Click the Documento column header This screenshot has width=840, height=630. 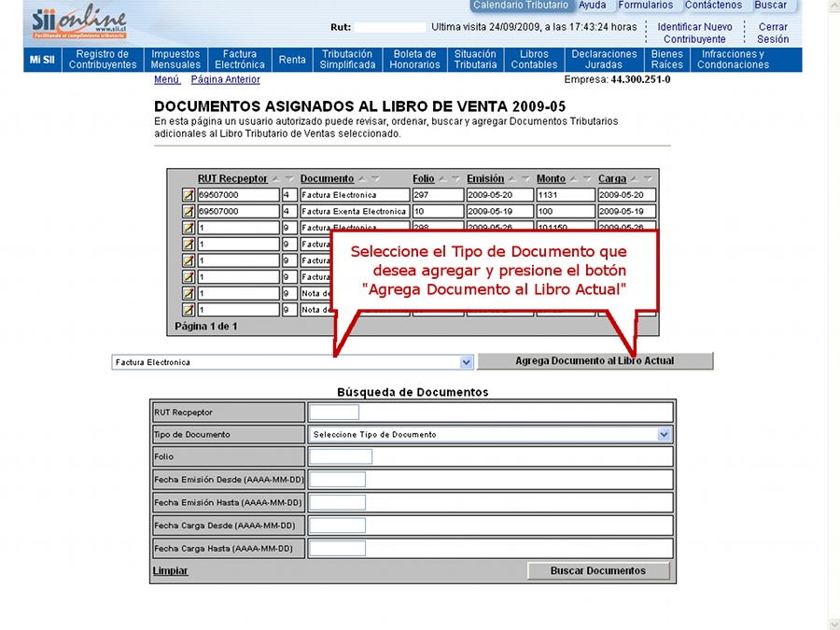coord(327,179)
